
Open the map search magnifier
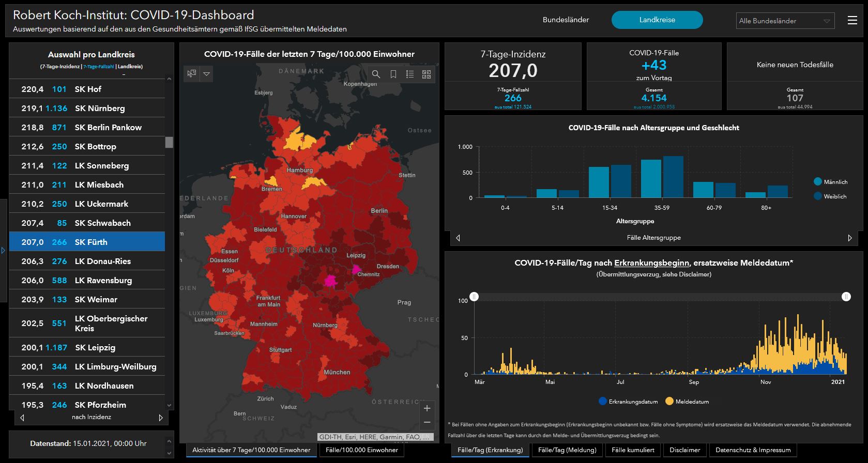(376, 74)
